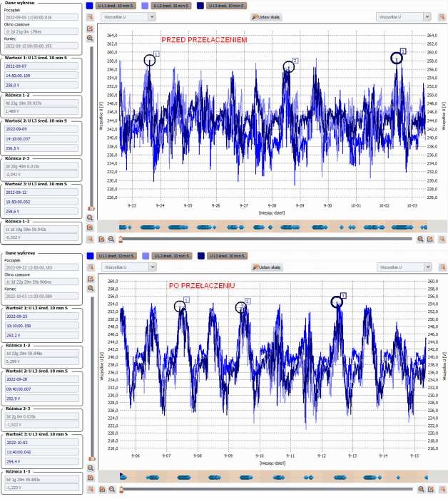Click the 254,4 V value under lower Wartość 3
The height and width of the screenshot is (499, 448).
(41, 461)
